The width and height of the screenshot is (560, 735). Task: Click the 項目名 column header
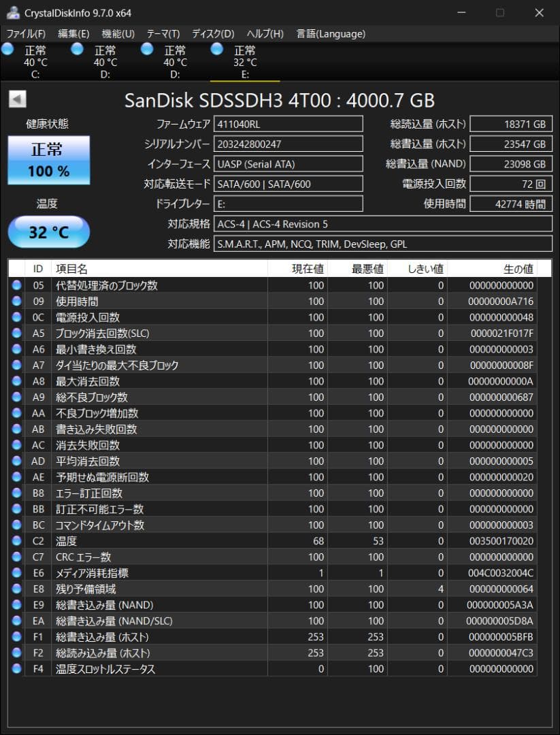(159, 269)
